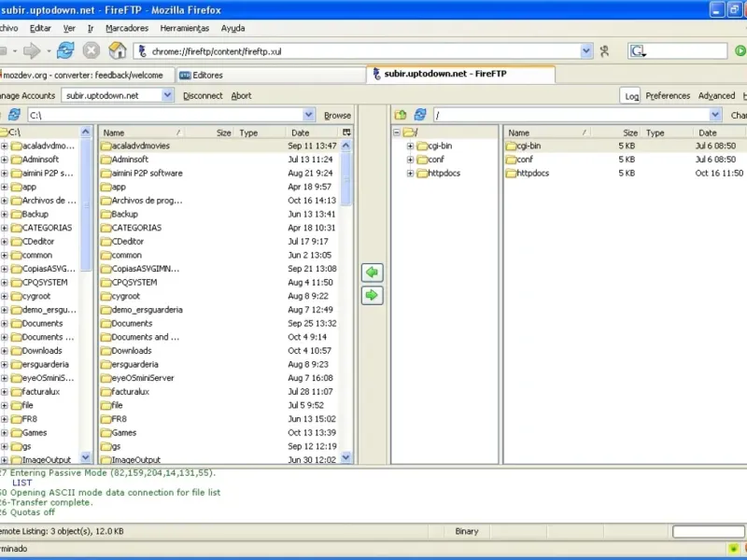
Task: Collapse the remote root tree node
Action: click(x=396, y=132)
